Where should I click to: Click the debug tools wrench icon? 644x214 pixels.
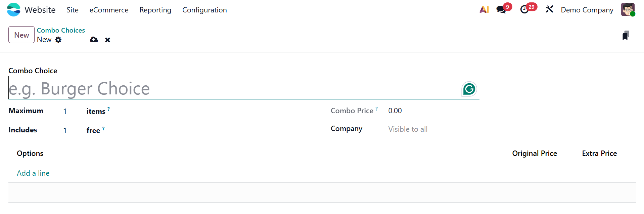click(549, 9)
